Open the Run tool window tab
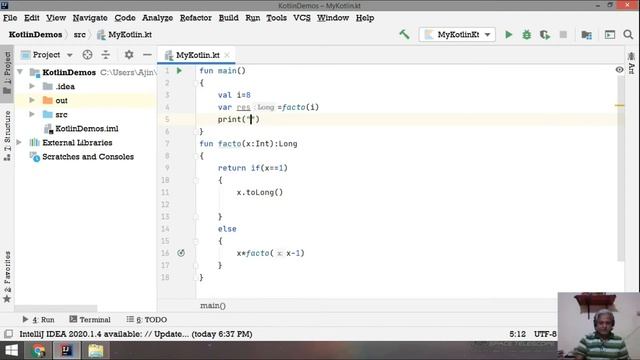640x360 pixels. pyautogui.click(x=38, y=320)
